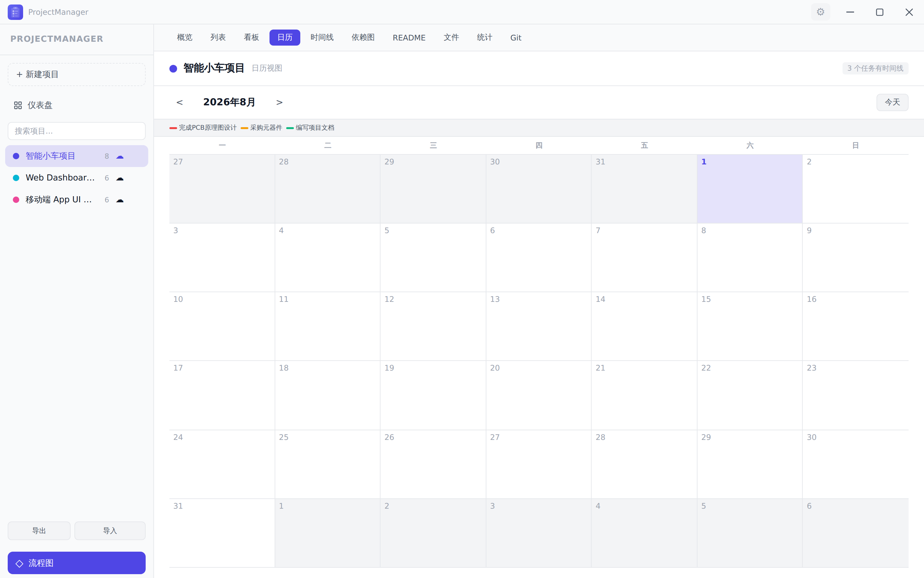Click cloud sync icon for Web Dashboard project
Screen dimensions: 924x578
click(120, 178)
